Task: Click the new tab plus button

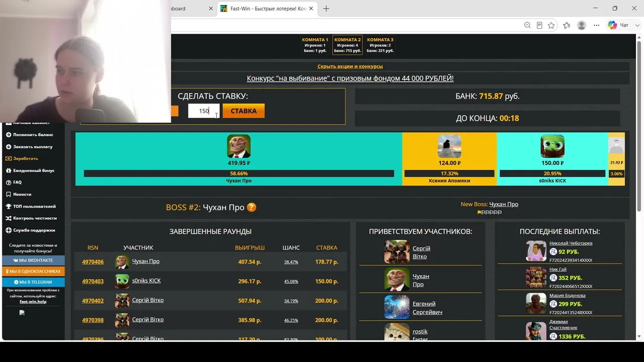Action: 326,9
